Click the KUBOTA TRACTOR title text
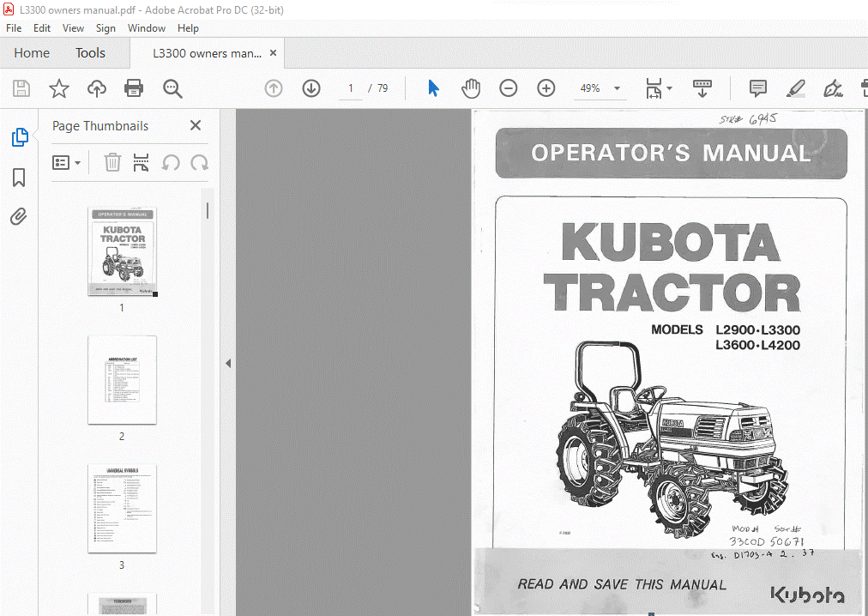The image size is (868, 616). point(672,268)
